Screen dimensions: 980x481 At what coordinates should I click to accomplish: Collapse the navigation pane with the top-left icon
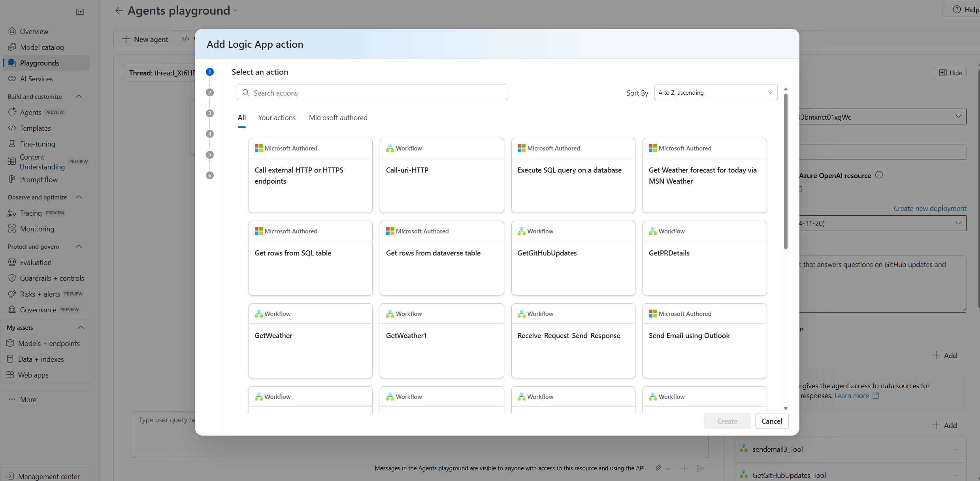click(80, 12)
